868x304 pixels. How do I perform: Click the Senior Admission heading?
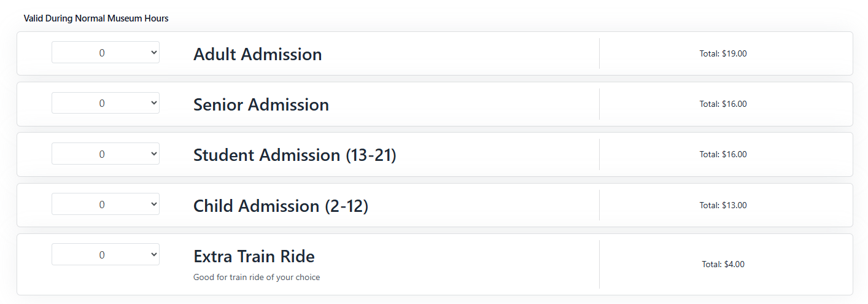click(x=261, y=104)
